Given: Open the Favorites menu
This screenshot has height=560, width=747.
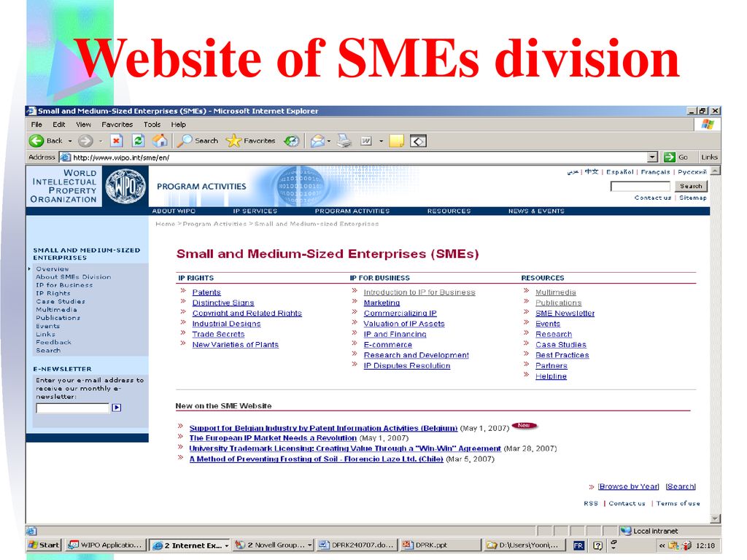Looking at the screenshot, I should [117, 124].
